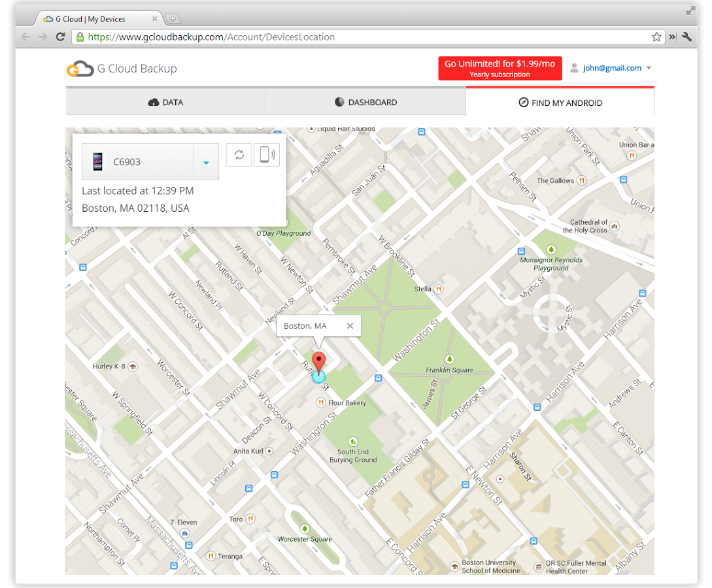Click the G Cloud Backup logo
Image resolution: width=712 pixels, height=588 pixels.
coord(122,69)
